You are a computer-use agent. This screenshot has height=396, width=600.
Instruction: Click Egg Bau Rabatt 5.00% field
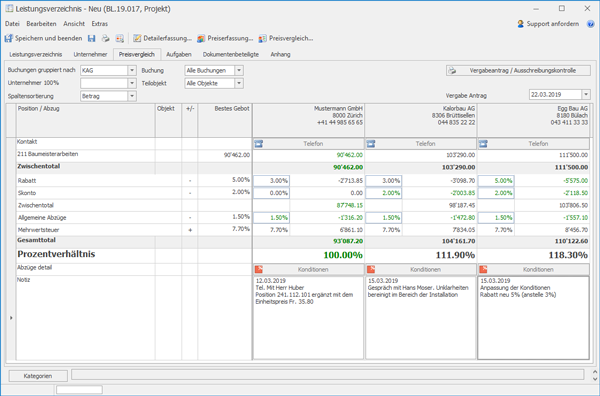click(x=496, y=181)
